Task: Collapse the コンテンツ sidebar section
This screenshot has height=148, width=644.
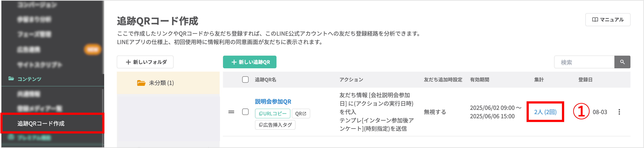Action: pos(29,79)
